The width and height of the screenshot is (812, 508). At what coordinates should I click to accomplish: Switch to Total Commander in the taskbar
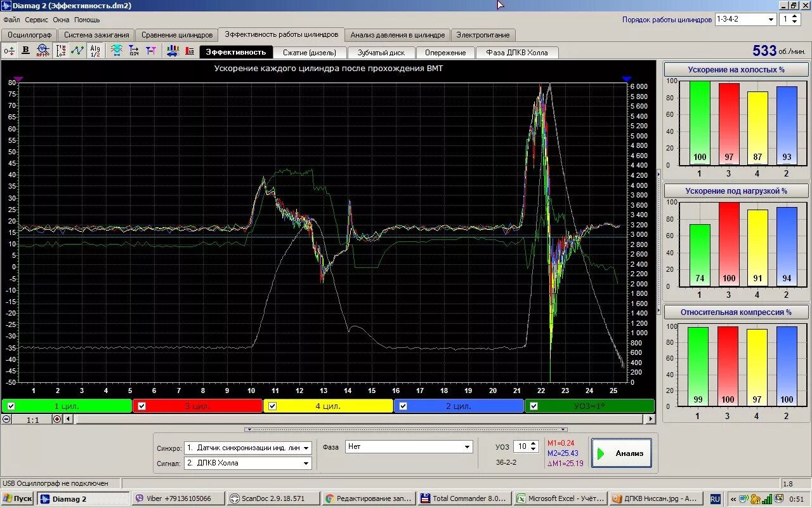[x=463, y=498]
